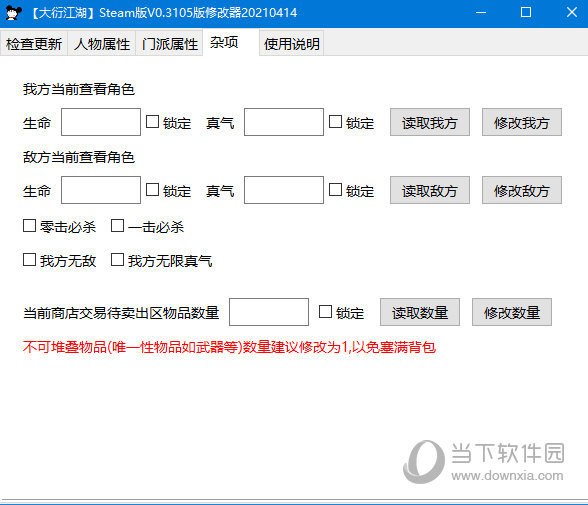Minimize the trainer window

click(481, 13)
